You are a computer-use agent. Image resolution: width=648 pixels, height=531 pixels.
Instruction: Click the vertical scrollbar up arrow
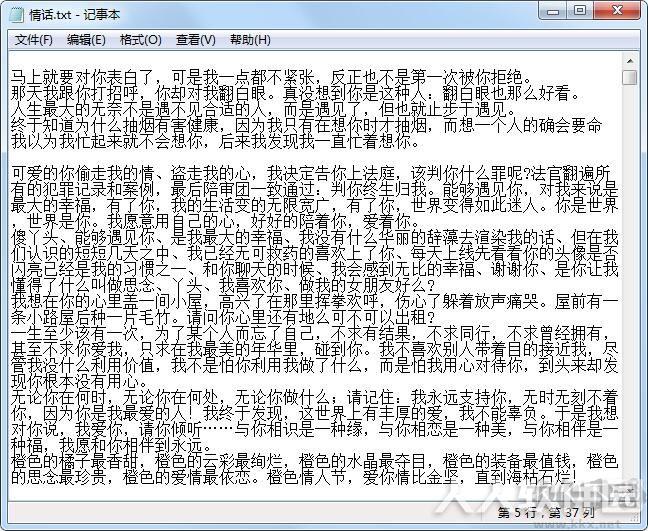(x=630, y=61)
